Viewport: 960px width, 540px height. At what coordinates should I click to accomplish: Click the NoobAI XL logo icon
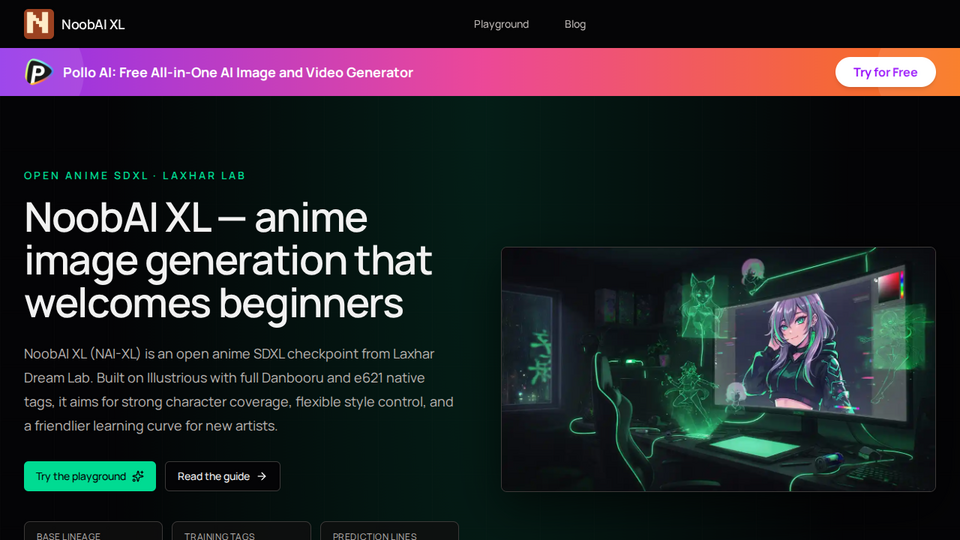pos(39,24)
